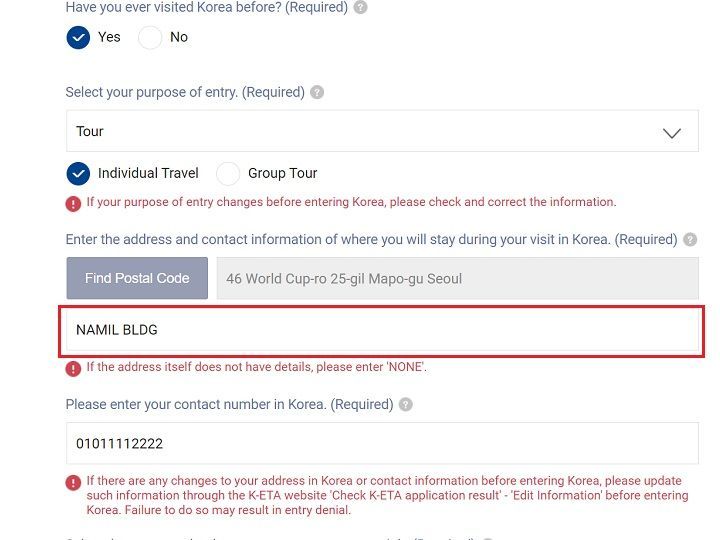This screenshot has height=540, width=720.
Task: Click the Individual Travel label text
Action: (148, 173)
